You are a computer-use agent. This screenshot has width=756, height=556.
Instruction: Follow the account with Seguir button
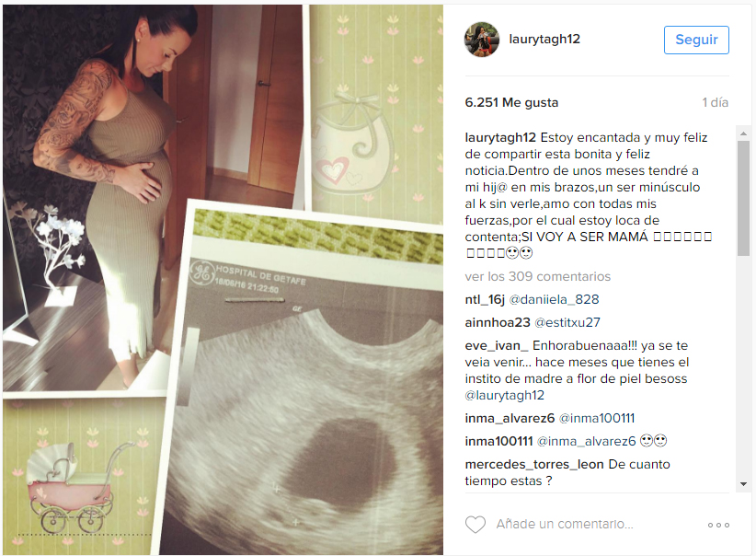(696, 40)
